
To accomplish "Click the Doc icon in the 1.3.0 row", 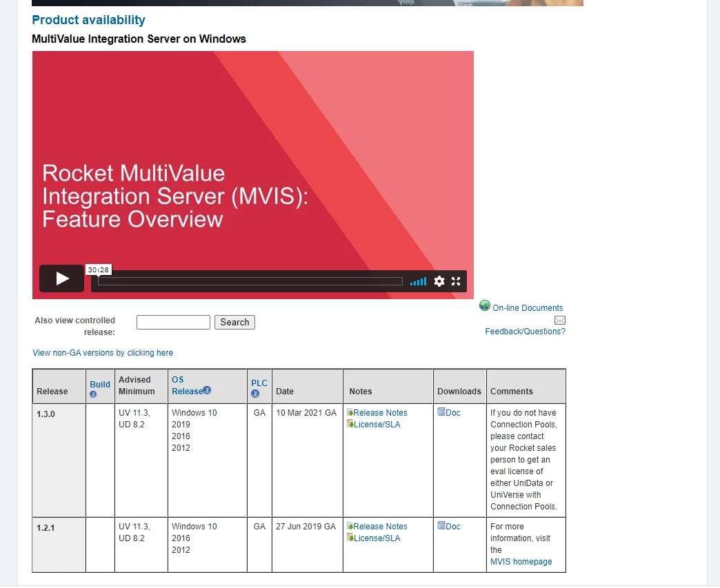I will point(441,412).
